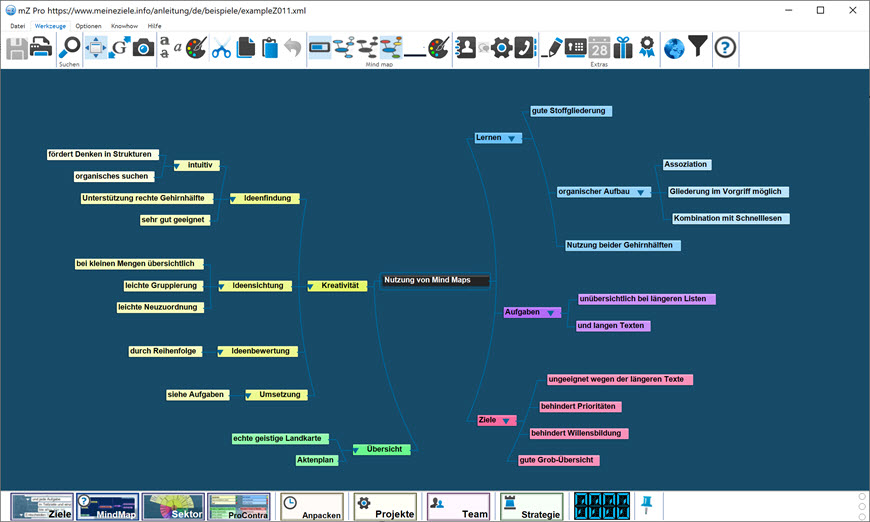
Task: Select the central node Nutzung von Mind Maps
Action: pyautogui.click(x=435, y=281)
